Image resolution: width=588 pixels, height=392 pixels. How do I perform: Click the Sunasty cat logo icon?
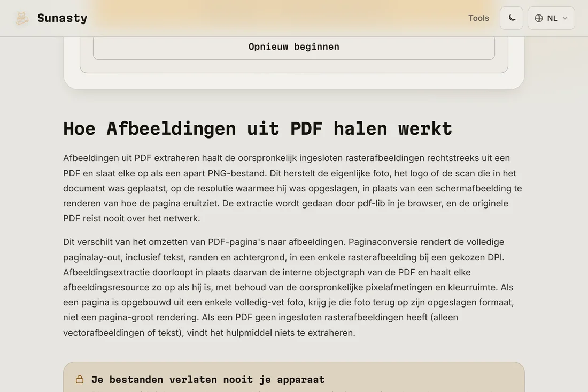[x=22, y=18]
